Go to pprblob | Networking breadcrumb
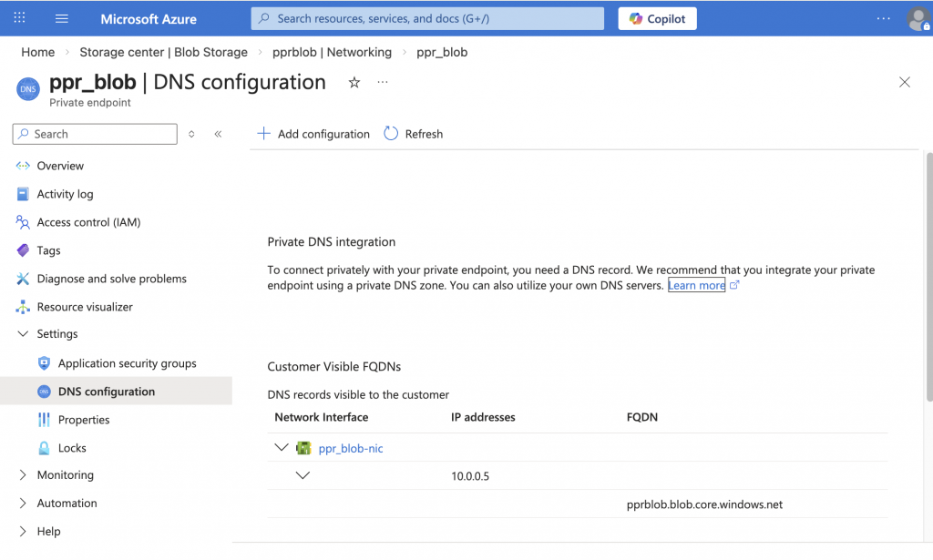The image size is (933, 560). point(332,52)
